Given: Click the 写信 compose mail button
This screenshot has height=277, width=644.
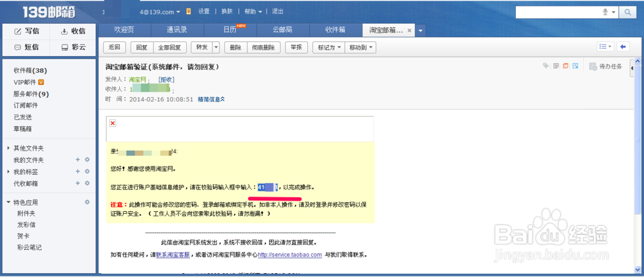Looking at the screenshot, I should click(26, 31).
